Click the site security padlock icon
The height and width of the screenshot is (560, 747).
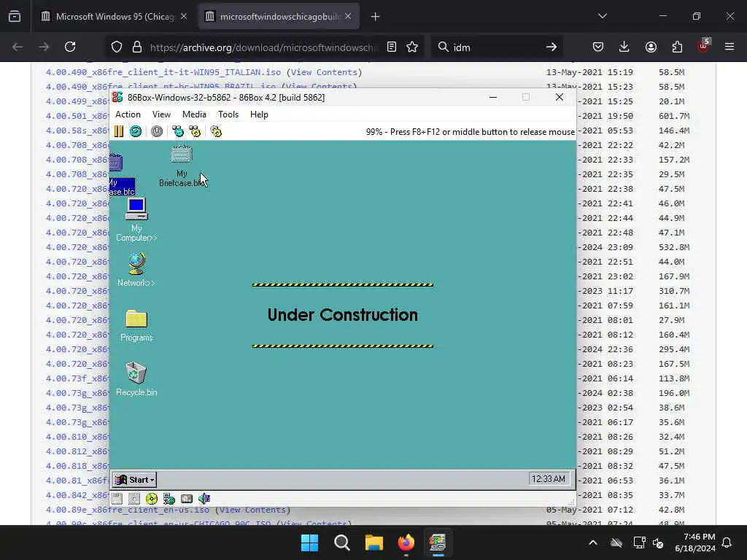tap(137, 47)
